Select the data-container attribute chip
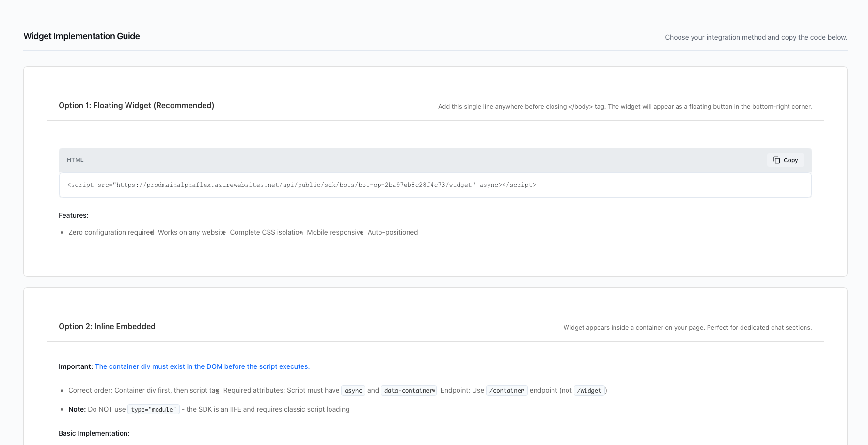 pyautogui.click(x=408, y=390)
